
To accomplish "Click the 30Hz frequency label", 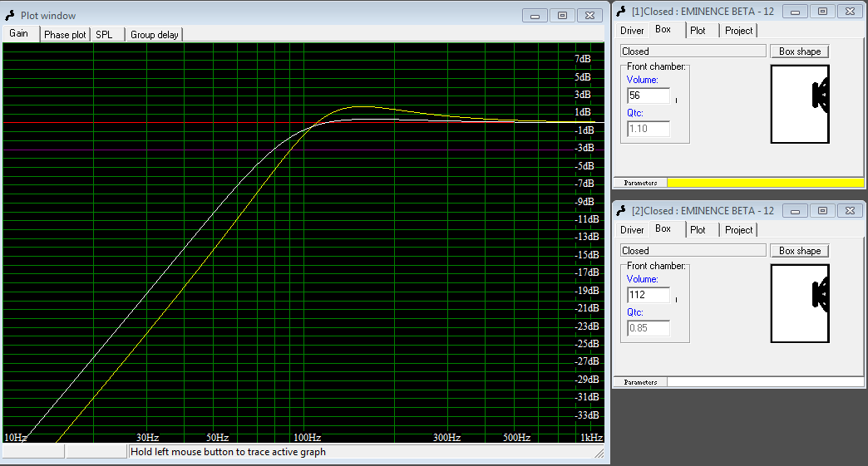I will 148,437.
